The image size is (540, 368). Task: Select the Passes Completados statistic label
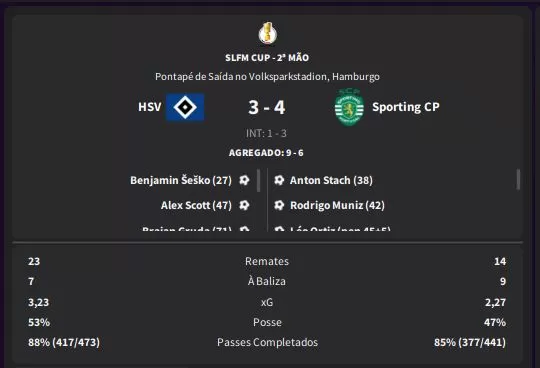267,342
